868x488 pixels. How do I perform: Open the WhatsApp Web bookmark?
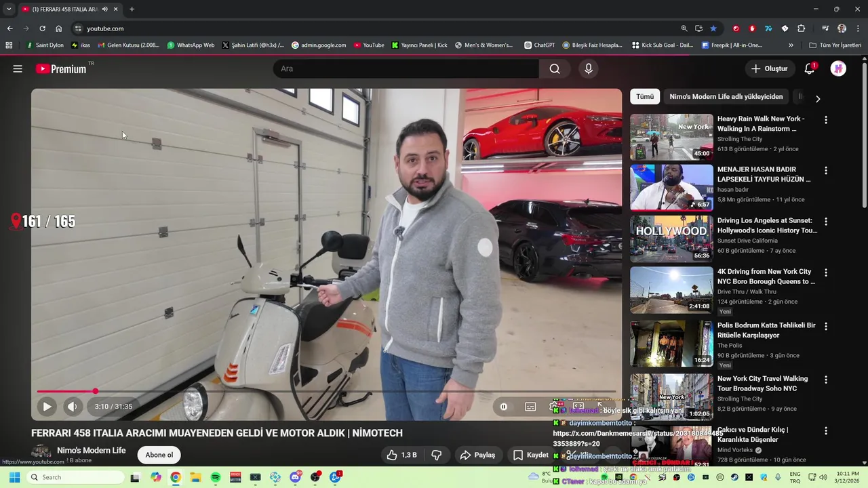coord(191,45)
